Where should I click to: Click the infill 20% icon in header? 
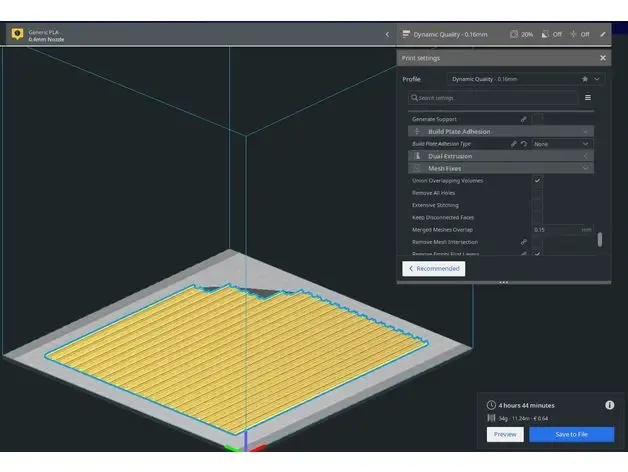pos(514,34)
